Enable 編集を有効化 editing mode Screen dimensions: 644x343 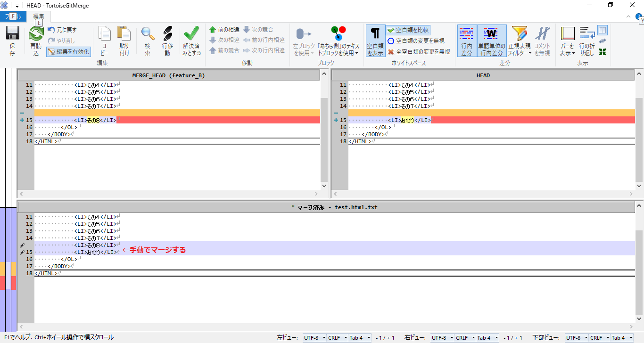click(x=68, y=52)
